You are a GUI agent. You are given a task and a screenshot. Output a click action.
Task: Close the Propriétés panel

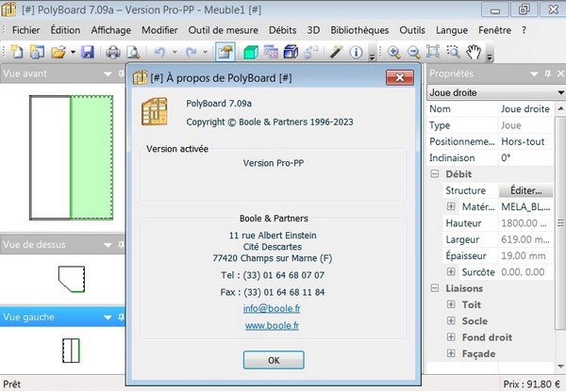560,73
